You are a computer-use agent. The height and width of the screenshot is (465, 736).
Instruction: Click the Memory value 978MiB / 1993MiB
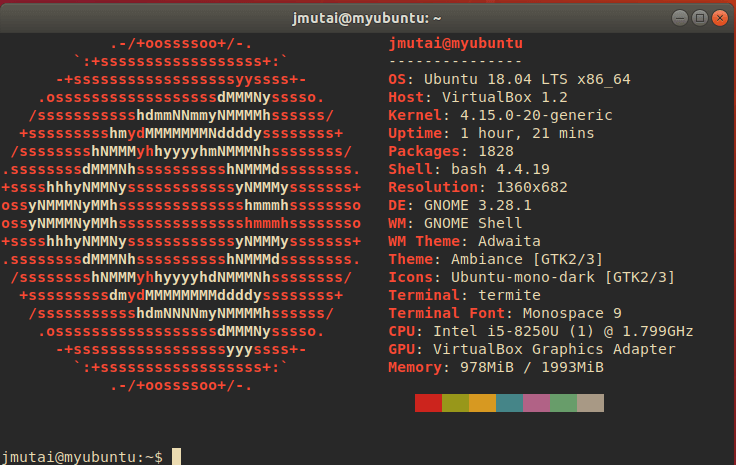(x=532, y=367)
